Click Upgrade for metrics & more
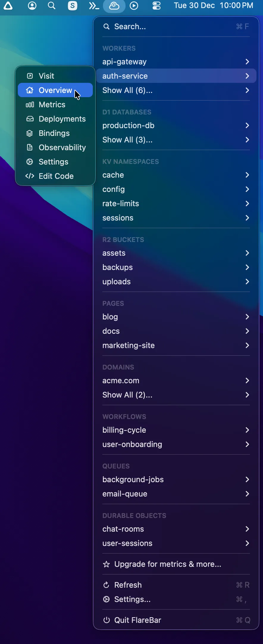This screenshot has width=263, height=644. (x=167, y=564)
